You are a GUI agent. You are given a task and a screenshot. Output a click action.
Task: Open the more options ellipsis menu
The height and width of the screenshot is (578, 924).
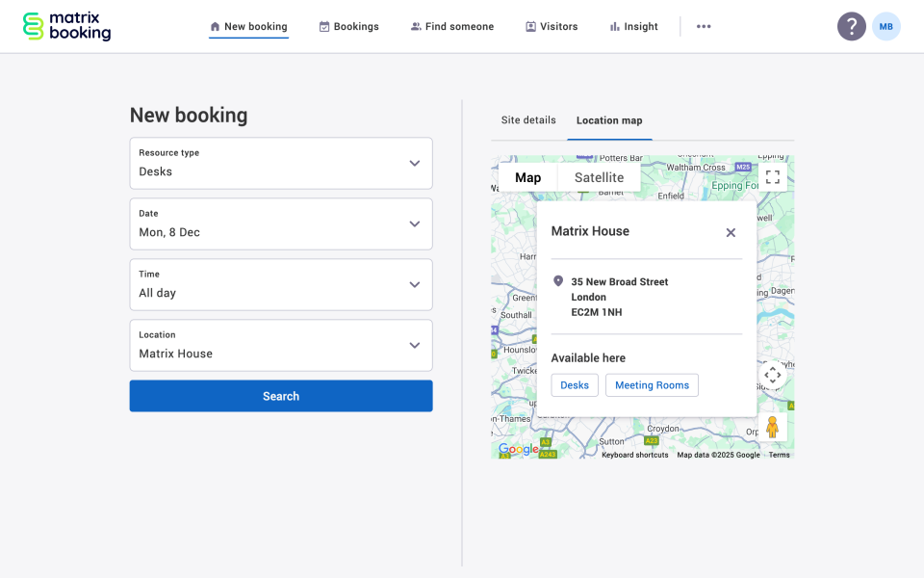point(704,26)
